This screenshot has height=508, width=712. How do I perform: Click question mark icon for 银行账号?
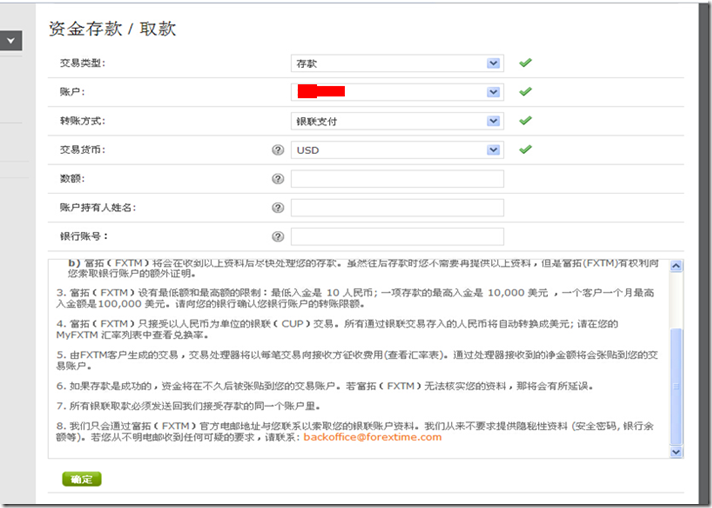click(x=278, y=237)
